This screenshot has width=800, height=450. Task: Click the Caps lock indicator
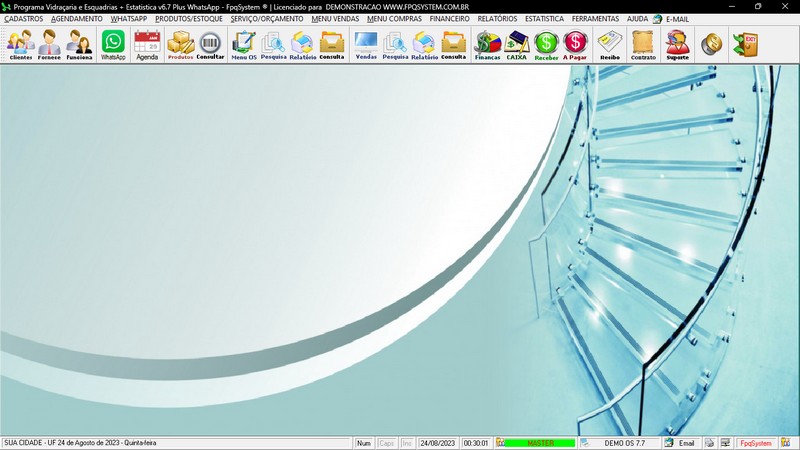pyautogui.click(x=387, y=443)
